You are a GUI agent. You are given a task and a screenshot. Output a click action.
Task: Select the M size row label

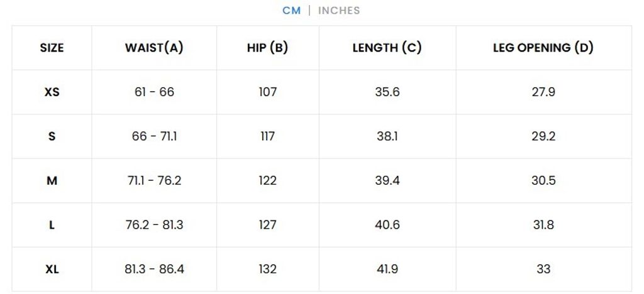[x=52, y=181]
